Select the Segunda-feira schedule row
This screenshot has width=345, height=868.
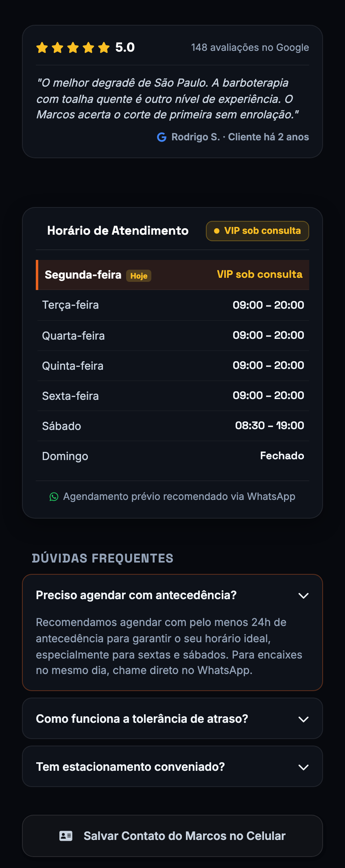[172, 275]
